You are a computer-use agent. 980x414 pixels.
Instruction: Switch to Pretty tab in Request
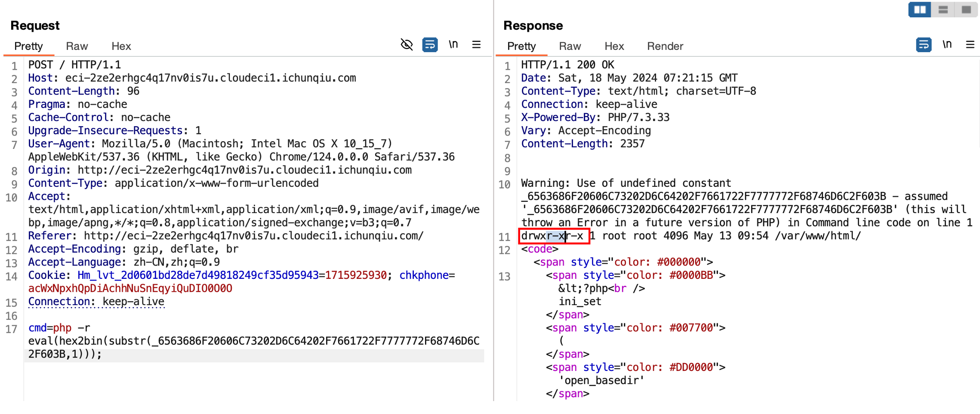tap(28, 46)
